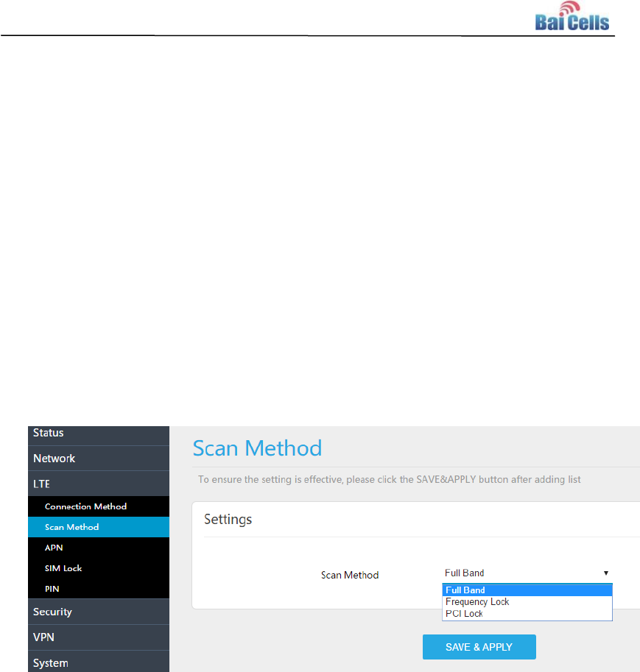
Task: Go to Connection Method page
Action: (99, 506)
